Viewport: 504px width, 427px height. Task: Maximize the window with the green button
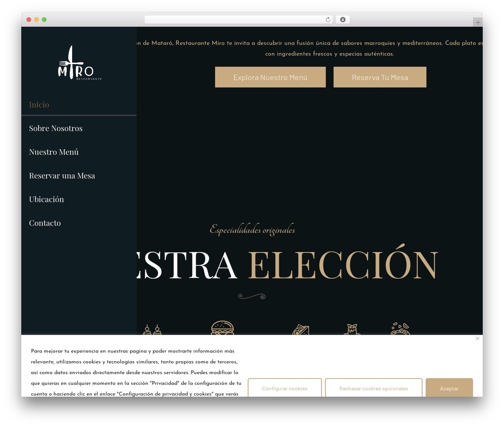[x=44, y=20]
